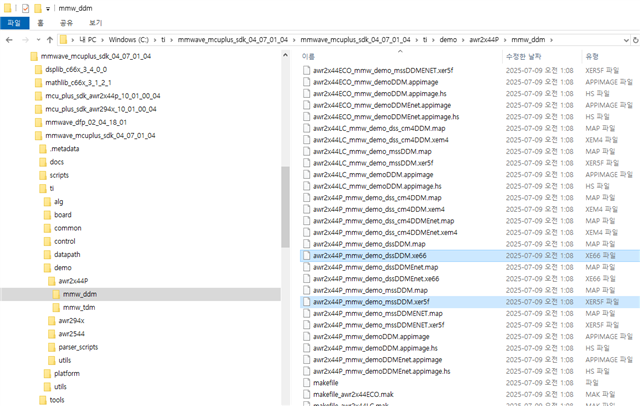Select file awr2x44ECO_mmw_demo_mssDDMENET.xer5f

coord(383,70)
